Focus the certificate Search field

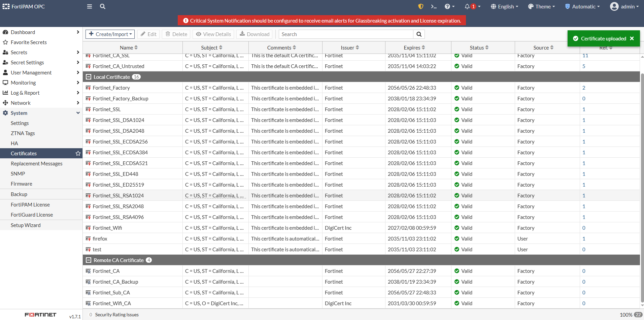[x=346, y=34]
